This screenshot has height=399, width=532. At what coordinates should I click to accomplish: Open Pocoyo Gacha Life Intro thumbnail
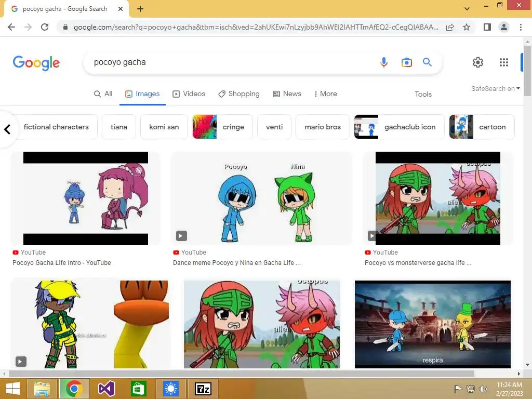pyautogui.click(x=86, y=198)
